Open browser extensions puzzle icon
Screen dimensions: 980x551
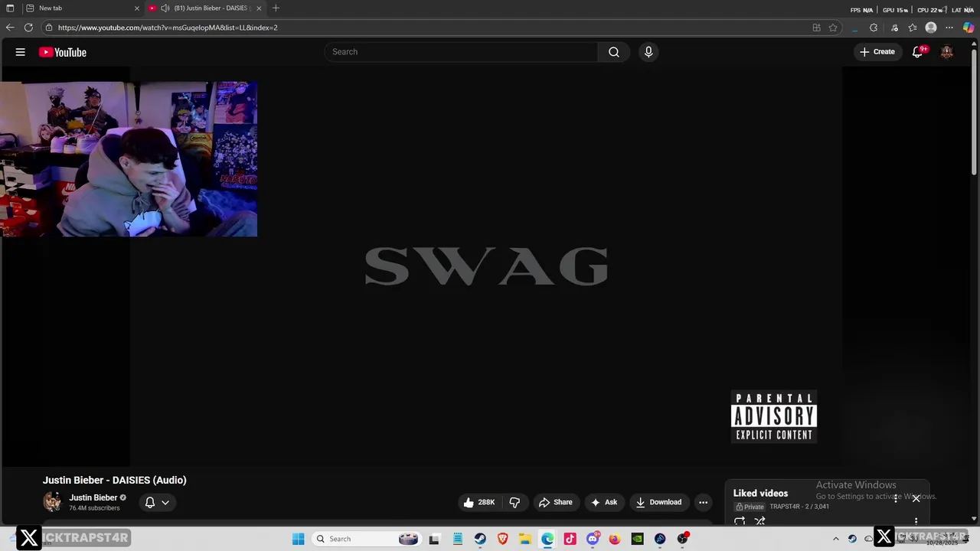tap(874, 28)
